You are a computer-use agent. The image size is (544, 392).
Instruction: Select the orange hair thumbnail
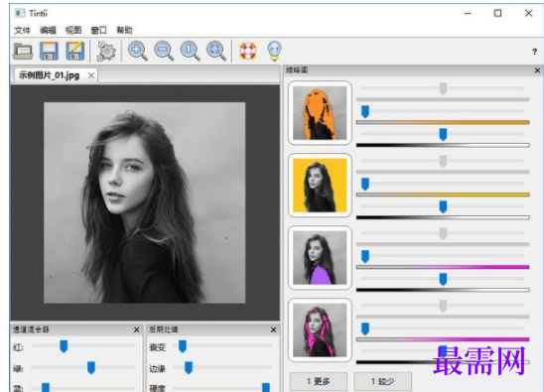pos(320,113)
